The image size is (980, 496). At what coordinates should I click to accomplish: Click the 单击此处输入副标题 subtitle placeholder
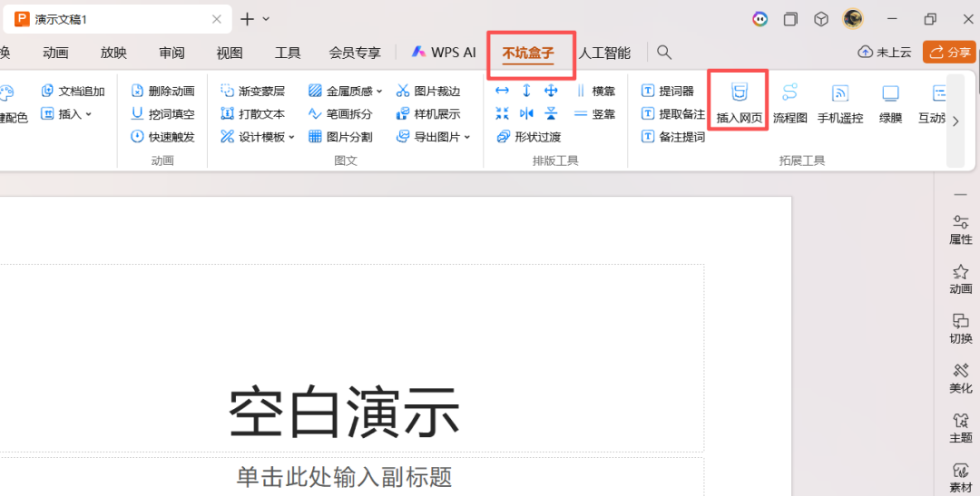point(344,477)
